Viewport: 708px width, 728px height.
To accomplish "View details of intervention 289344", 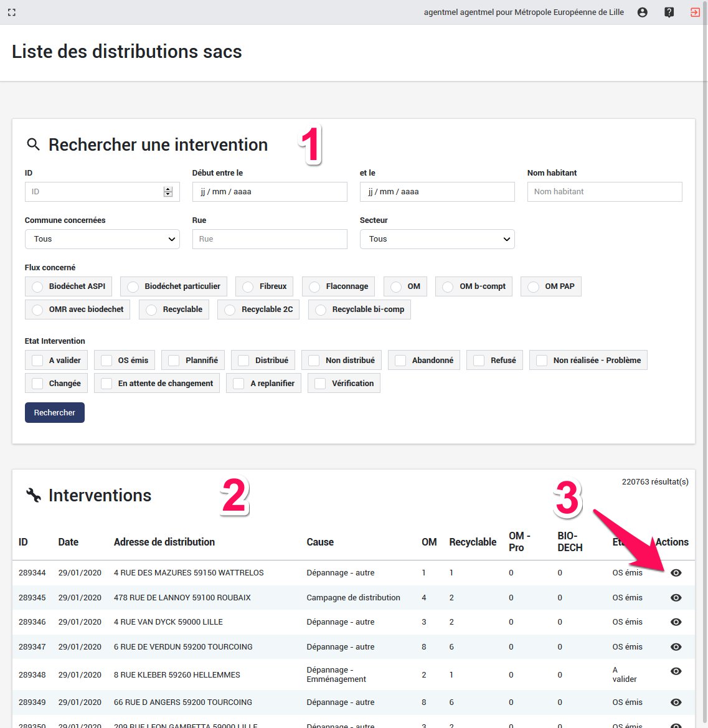I will pos(676,573).
